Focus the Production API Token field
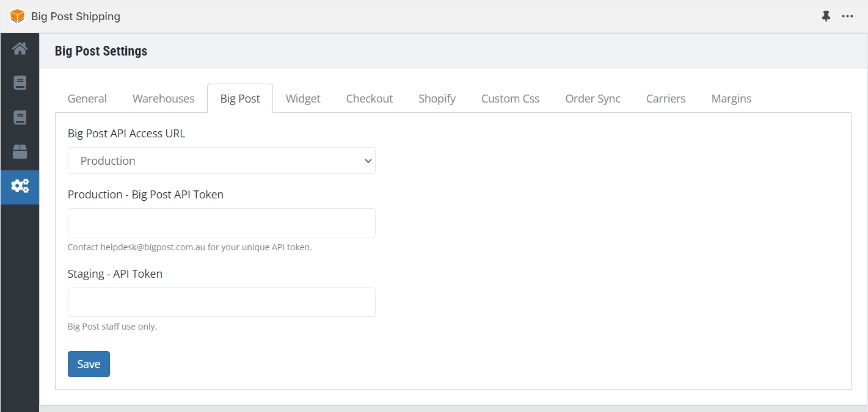The width and height of the screenshot is (868, 412). point(222,223)
